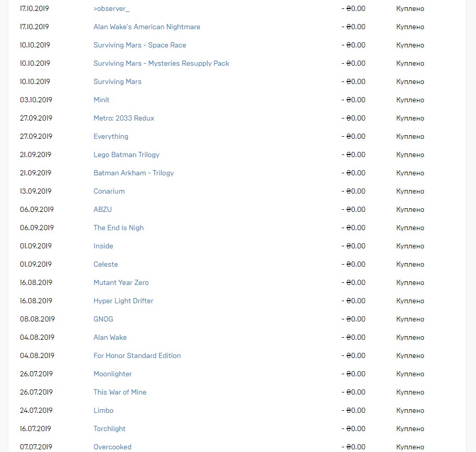Open the GNOG link
The width and height of the screenshot is (476, 452).
pyautogui.click(x=103, y=319)
